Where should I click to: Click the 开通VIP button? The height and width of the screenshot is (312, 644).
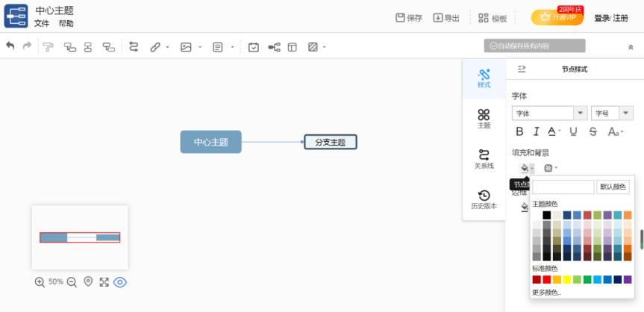(557, 17)
